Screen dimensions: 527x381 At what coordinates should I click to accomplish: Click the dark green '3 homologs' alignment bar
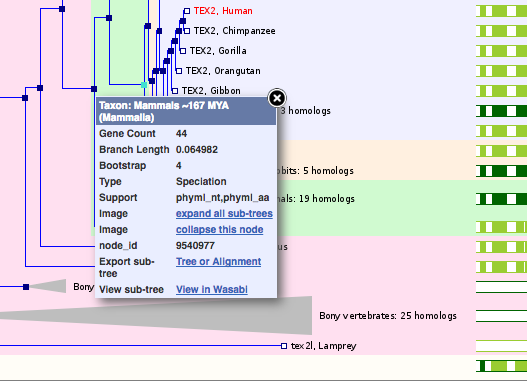[x=501, y=111]
